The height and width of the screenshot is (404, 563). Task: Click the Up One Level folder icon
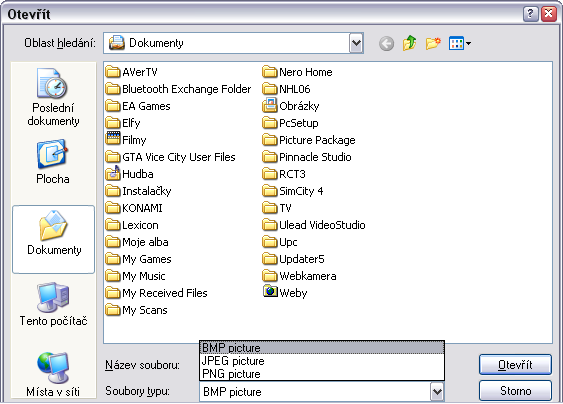click(409, 43)
